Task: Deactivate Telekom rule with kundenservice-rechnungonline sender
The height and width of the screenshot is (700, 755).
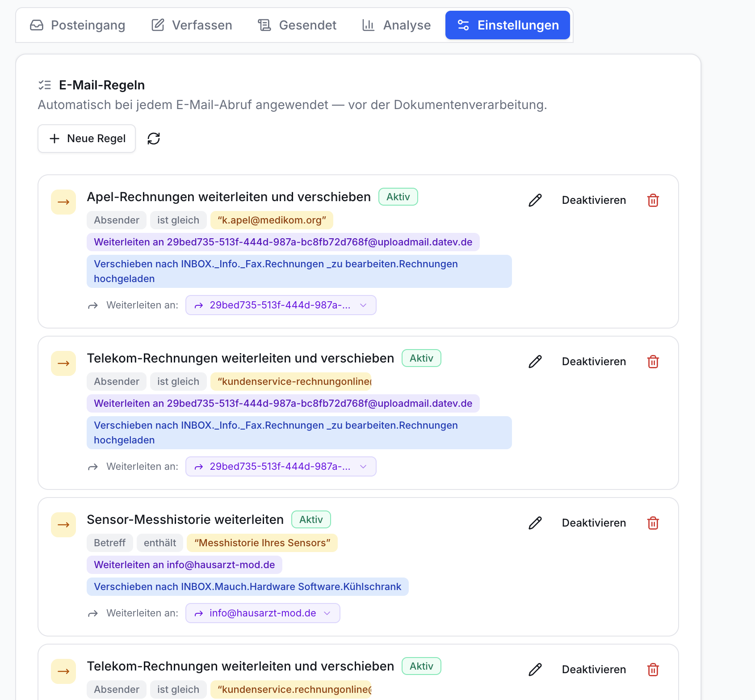Action: [x=594, y=362]
